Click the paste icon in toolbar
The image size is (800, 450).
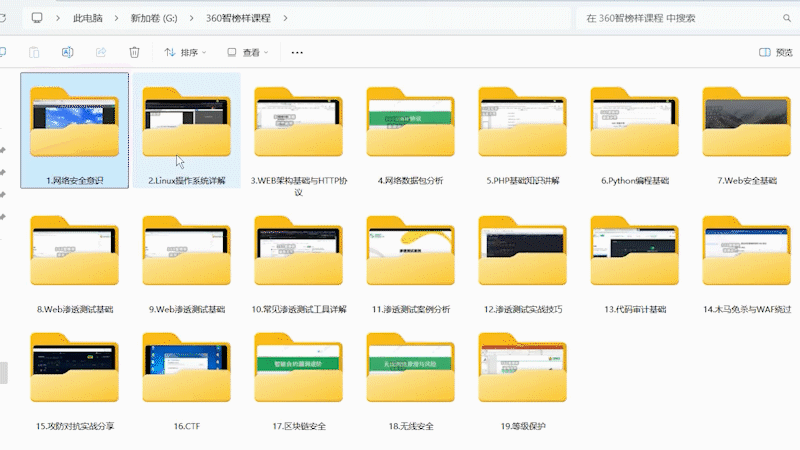click(34, 52)
